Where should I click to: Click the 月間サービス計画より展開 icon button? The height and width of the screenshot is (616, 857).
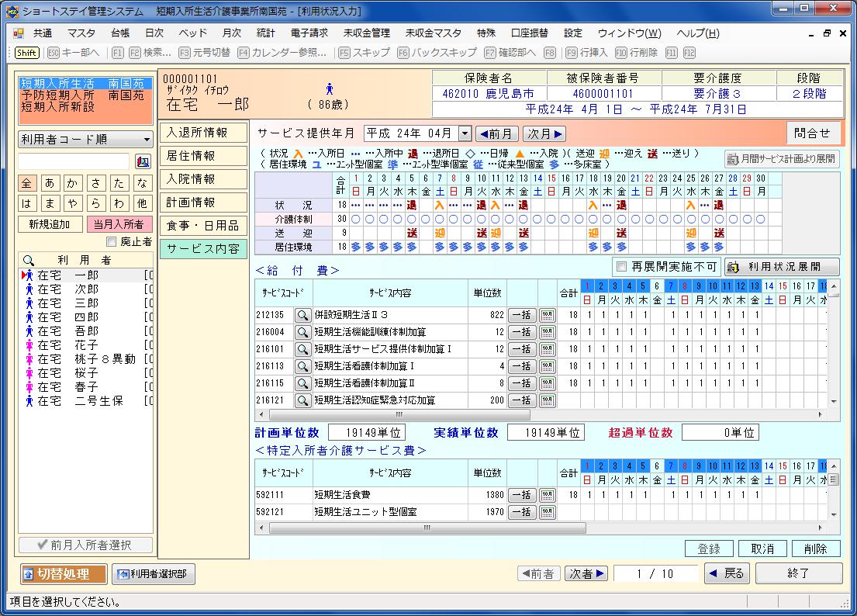coord(782,159)
